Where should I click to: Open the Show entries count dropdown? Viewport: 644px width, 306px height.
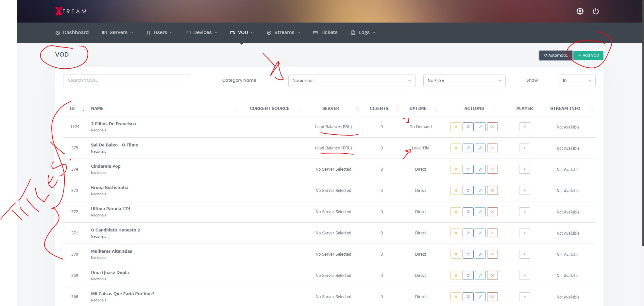point(577,81)
